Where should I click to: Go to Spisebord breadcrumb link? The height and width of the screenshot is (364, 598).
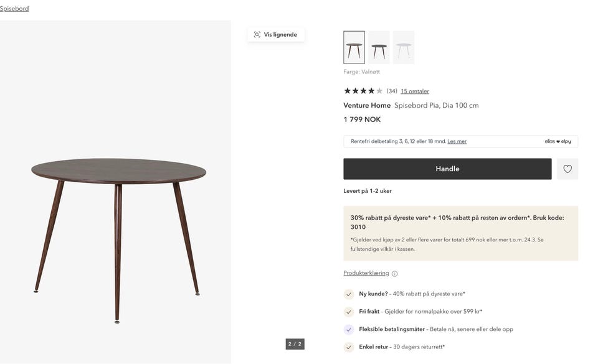coord(14,9)
